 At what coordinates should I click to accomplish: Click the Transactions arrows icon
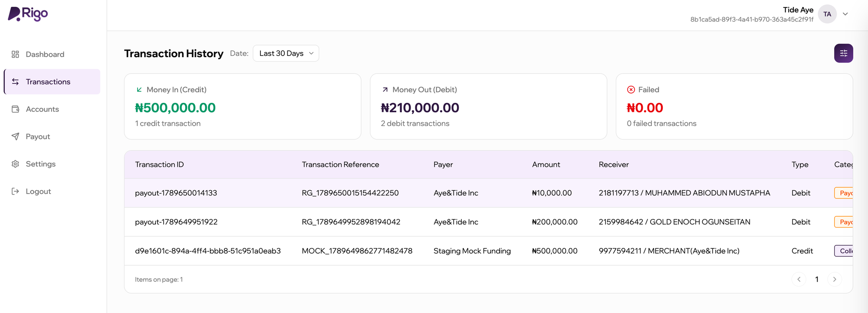(x=15, y=82)
